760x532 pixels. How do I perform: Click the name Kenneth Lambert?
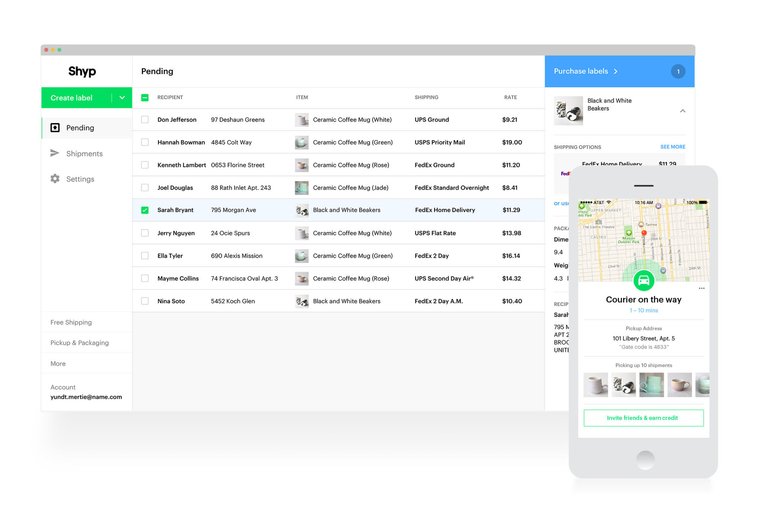click(x=181, y=165)
